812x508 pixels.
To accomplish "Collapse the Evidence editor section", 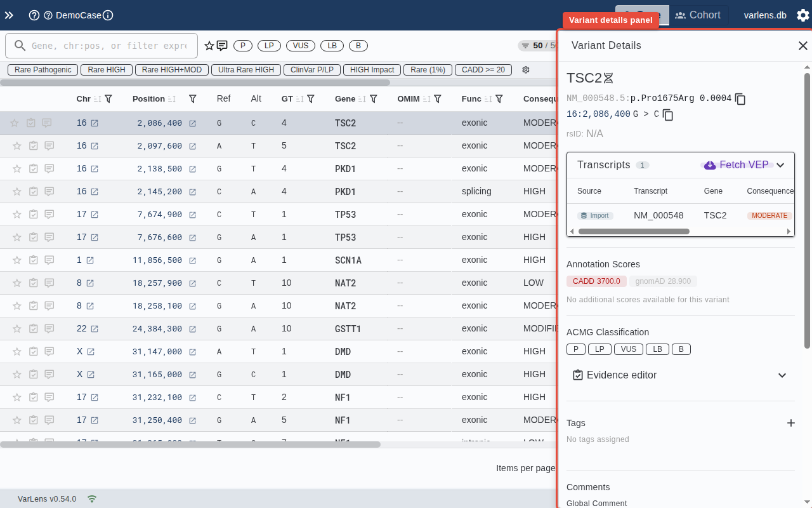I will point(782,375).
